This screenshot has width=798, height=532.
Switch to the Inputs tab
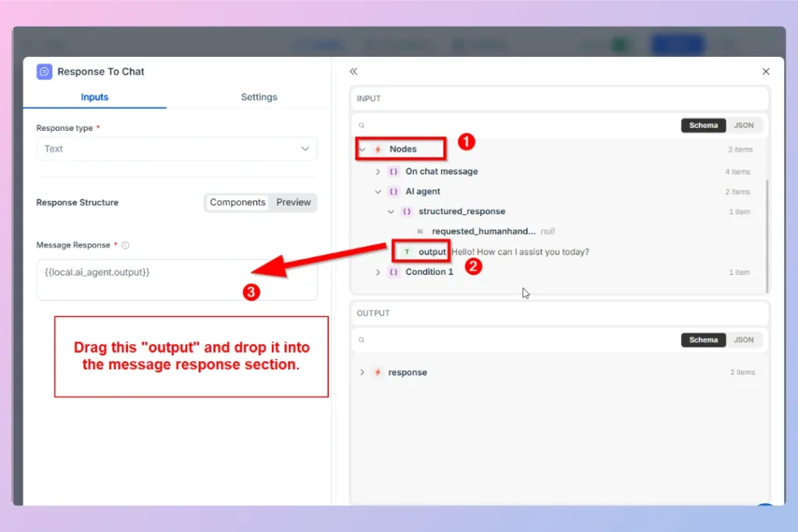[x=94, y=97]
